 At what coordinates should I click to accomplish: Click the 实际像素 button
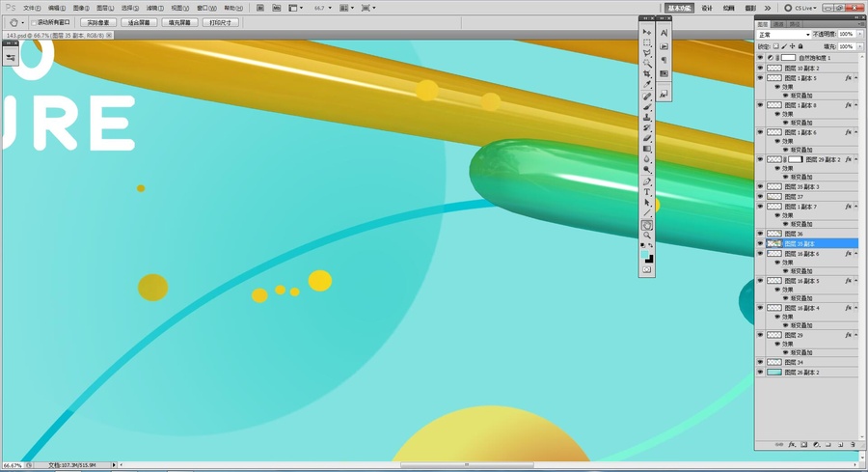[x=98, y=23]
